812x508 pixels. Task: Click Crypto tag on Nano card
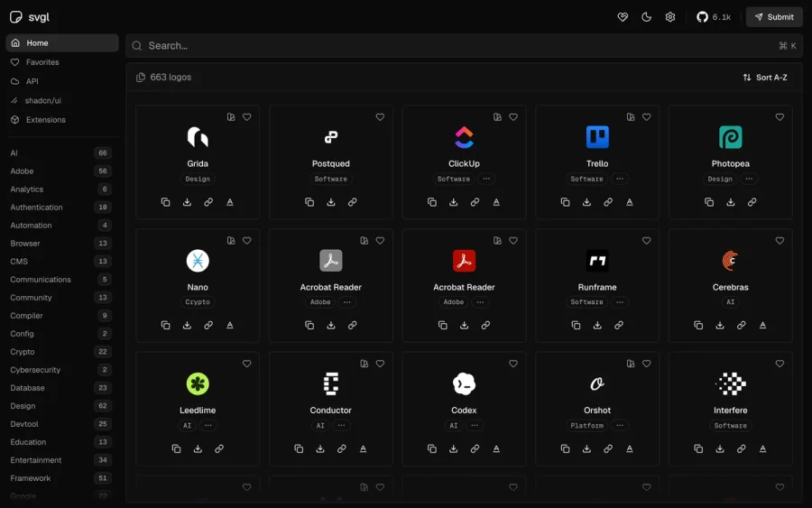click(198, 302)
